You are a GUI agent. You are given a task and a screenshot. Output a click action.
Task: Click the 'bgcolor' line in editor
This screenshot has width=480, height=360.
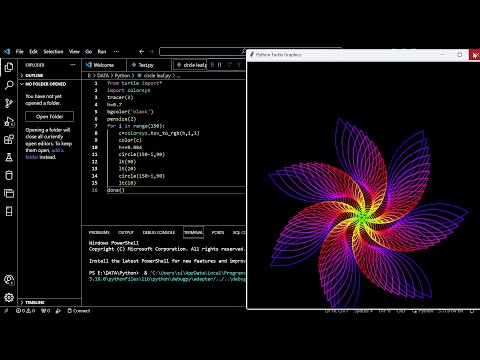point(130,112)
